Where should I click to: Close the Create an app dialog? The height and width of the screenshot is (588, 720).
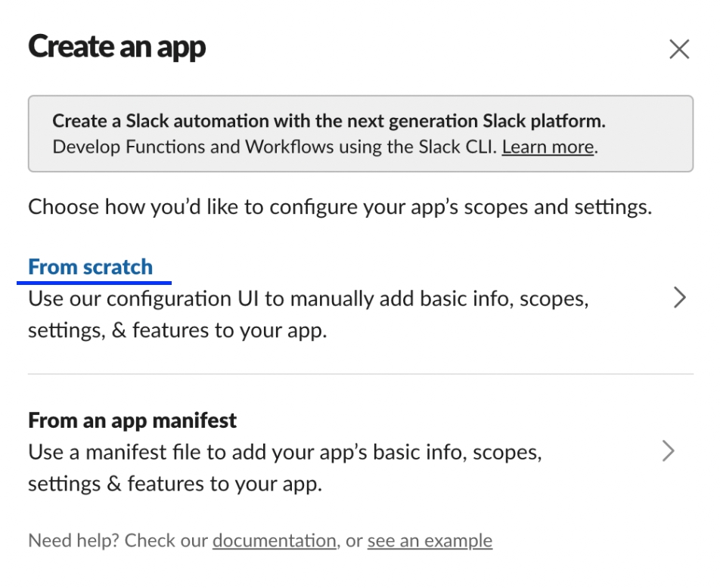678,50
